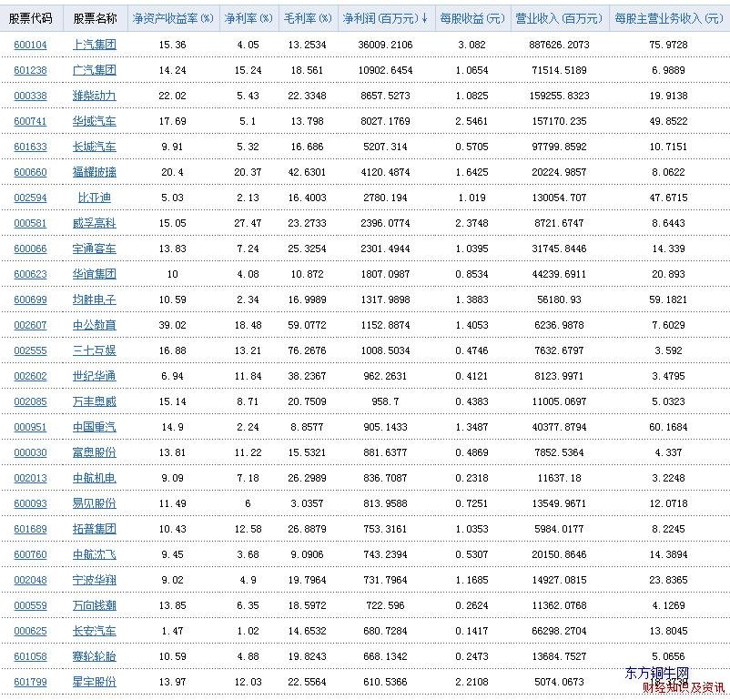Open the 福耀玻璃 stock name link

coord(95,172)
